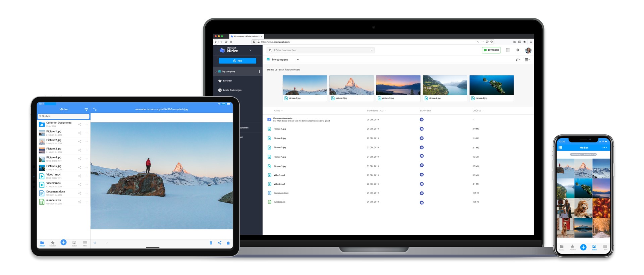Click the user badge on the Picture-2.jpg row
This screenshot has width=644, height=275.
coord(422,138)
